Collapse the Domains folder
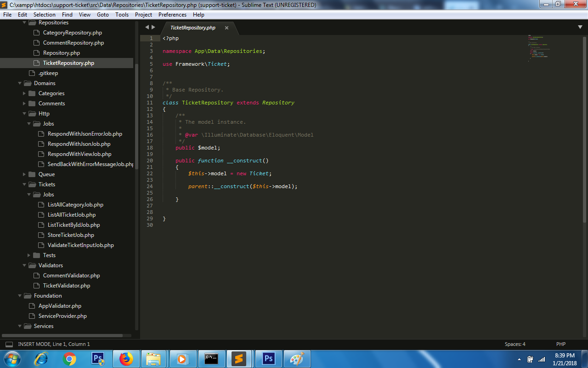The height and width of the screenshot is (368, 588). tap(20, 83)
